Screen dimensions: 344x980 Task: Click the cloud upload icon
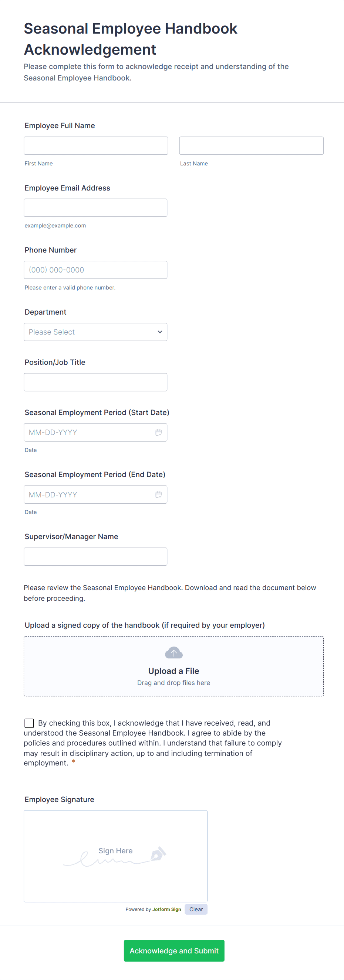[174, 652]
